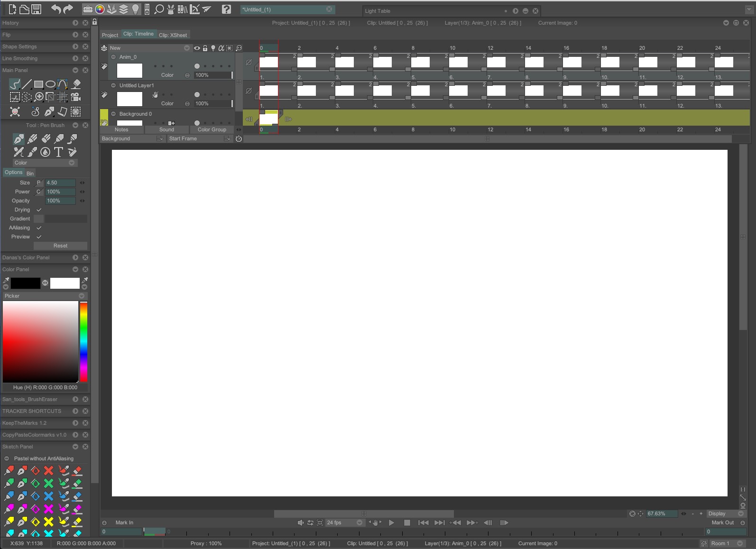Select the flood fill tool
Image resolution: width=756 pixels, height=549 pixels.
pyautogui.click(x=76, y=84)
